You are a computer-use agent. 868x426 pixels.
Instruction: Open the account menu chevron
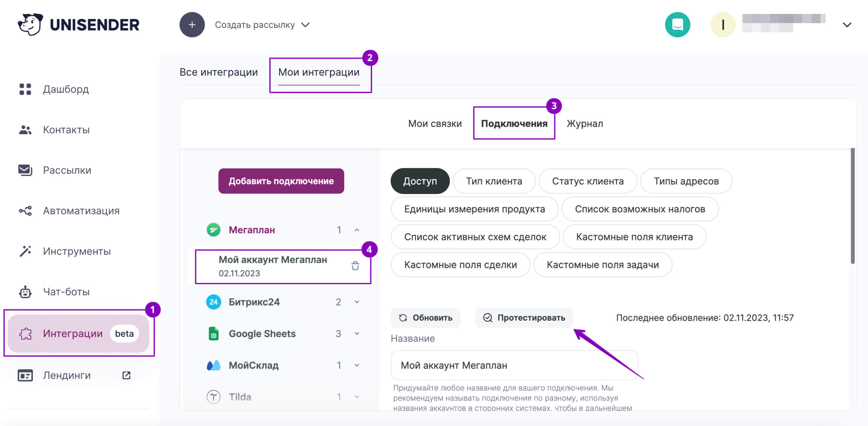point(847,25)
